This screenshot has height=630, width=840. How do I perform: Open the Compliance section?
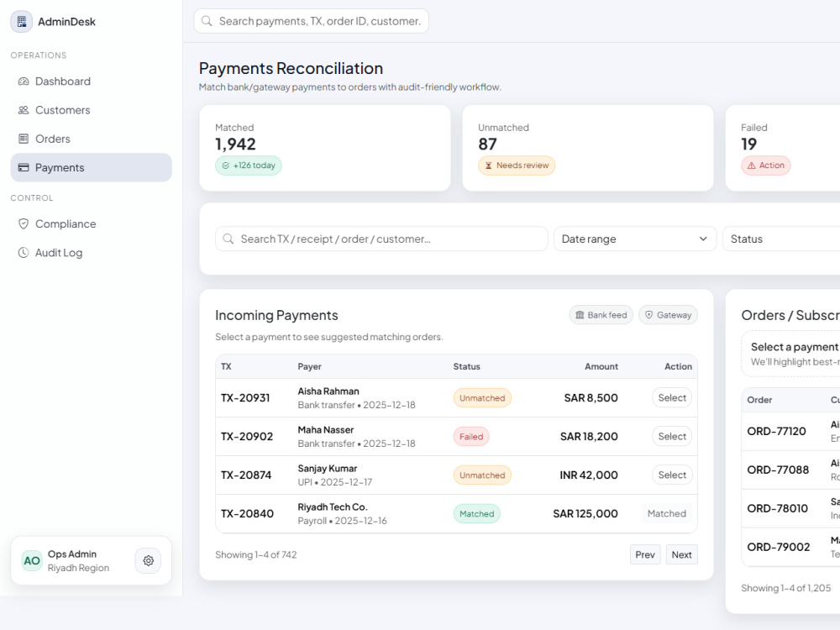pos(91,224)
